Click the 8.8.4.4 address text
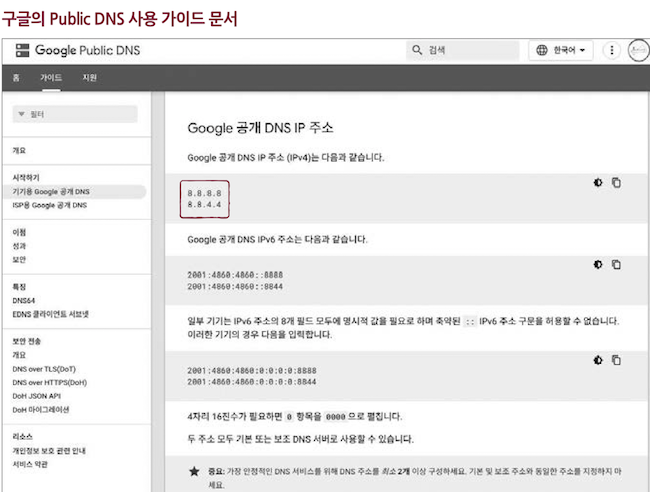The width and height of the screenshot is (650, 492). point(204,205)
